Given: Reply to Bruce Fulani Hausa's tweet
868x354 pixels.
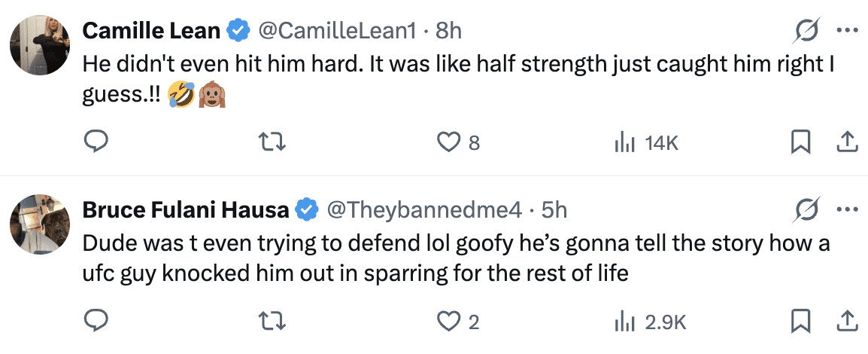Looking at the screenshot, I should (x=96, y=322).
